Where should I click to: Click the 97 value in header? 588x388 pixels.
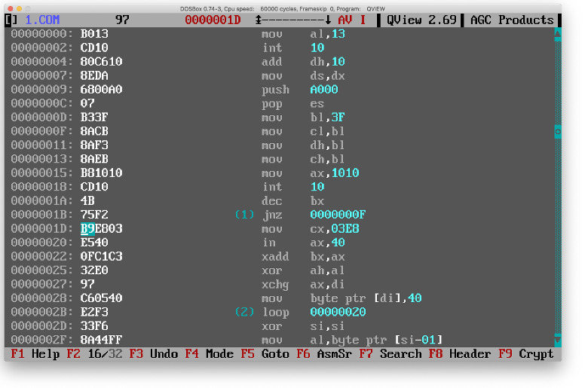click(x=122, y=20)
